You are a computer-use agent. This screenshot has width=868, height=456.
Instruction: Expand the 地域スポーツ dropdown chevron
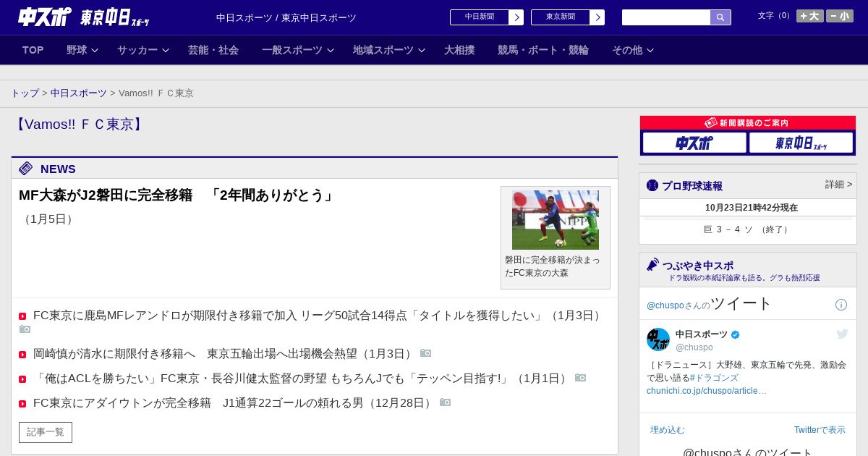422,51
